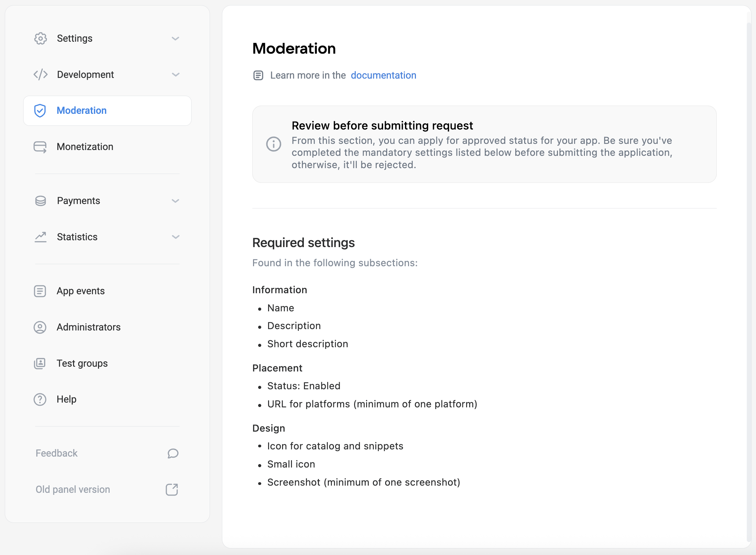
Task: Switch to Old panel version
Action: 73,490
